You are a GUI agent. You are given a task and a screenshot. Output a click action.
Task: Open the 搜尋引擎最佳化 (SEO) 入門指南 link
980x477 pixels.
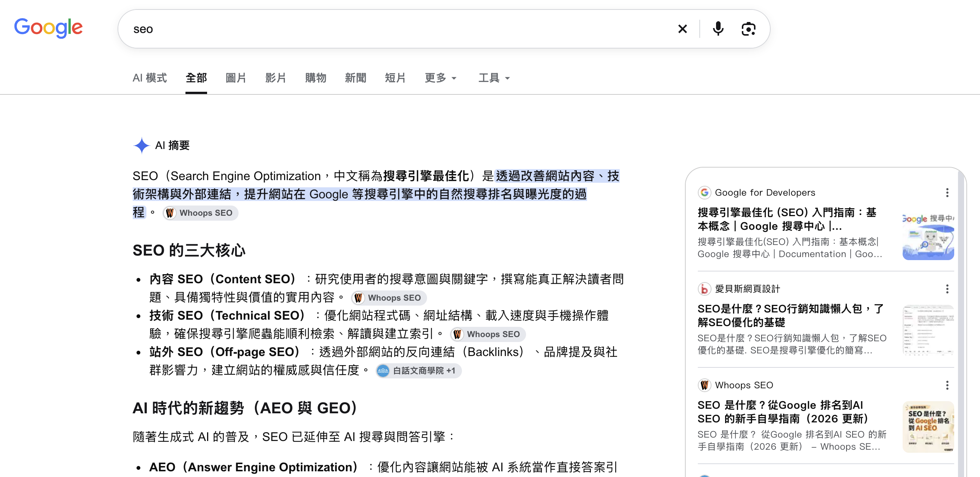click(x=787, y=220)
